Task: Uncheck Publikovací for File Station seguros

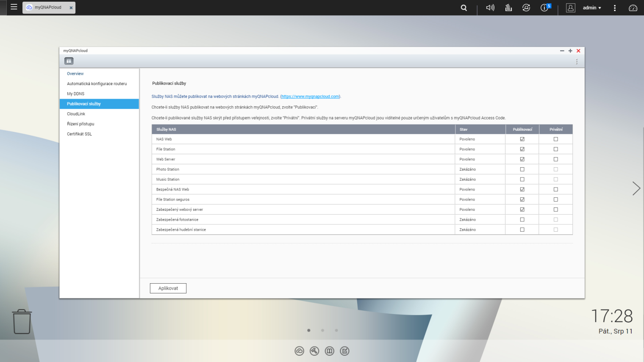Action: 522,199
